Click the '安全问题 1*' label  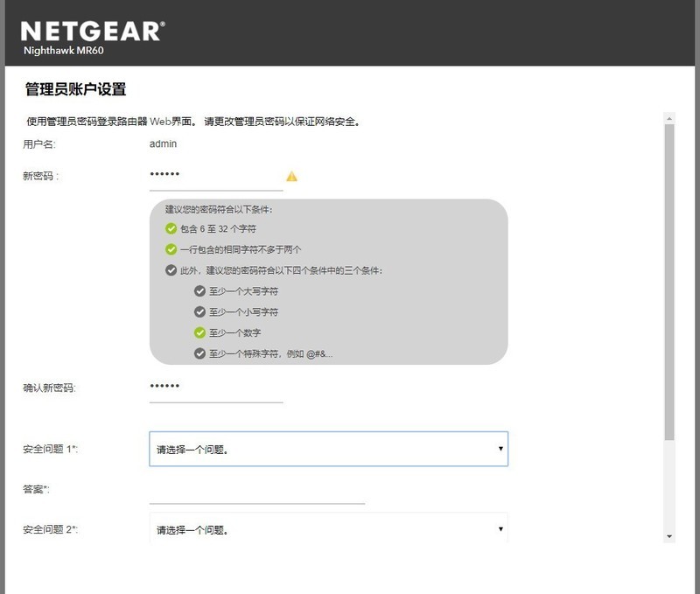(x=50, y=449)
